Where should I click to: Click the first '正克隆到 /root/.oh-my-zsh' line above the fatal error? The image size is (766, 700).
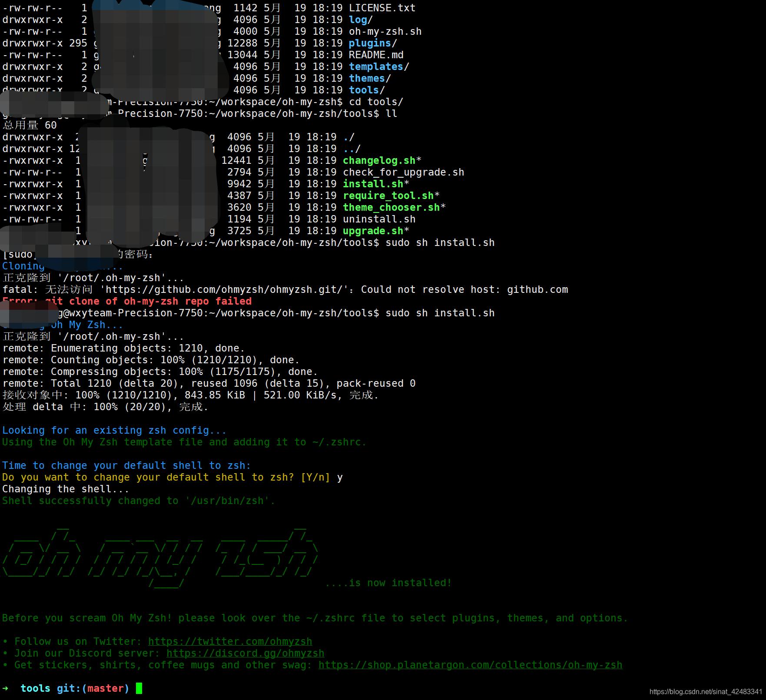93,278
